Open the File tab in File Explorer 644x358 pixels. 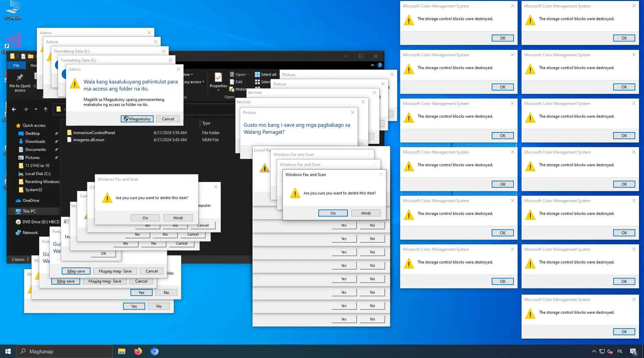[x=16, y=65]
